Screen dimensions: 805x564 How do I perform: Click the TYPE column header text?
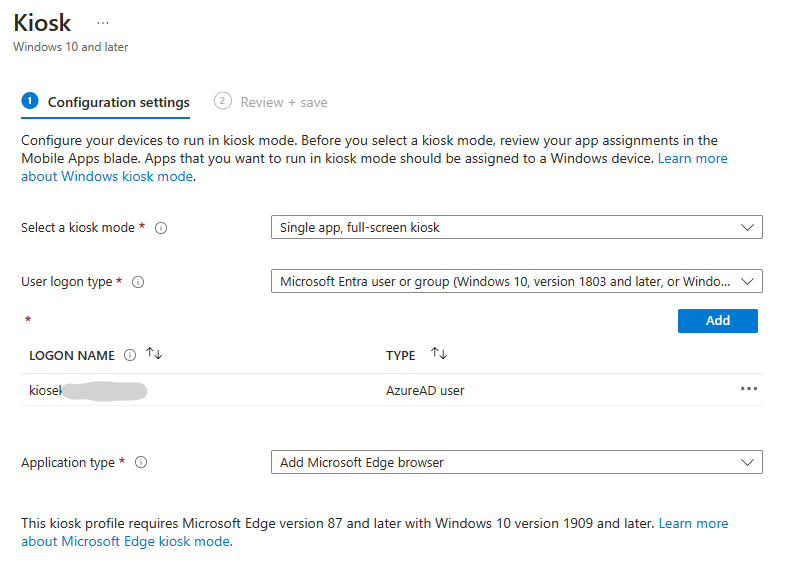pyautogui.click(x=400, y=355)
